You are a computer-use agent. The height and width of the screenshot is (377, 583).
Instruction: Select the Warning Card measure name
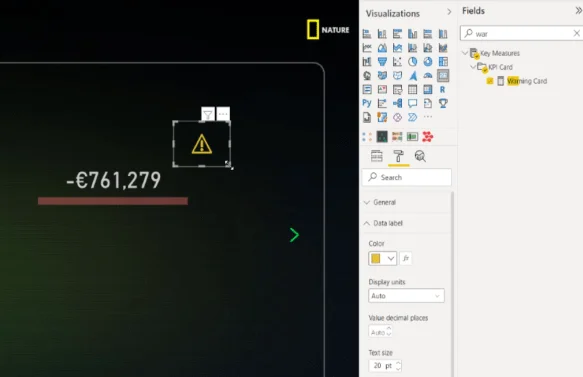[x=527, y=81]
